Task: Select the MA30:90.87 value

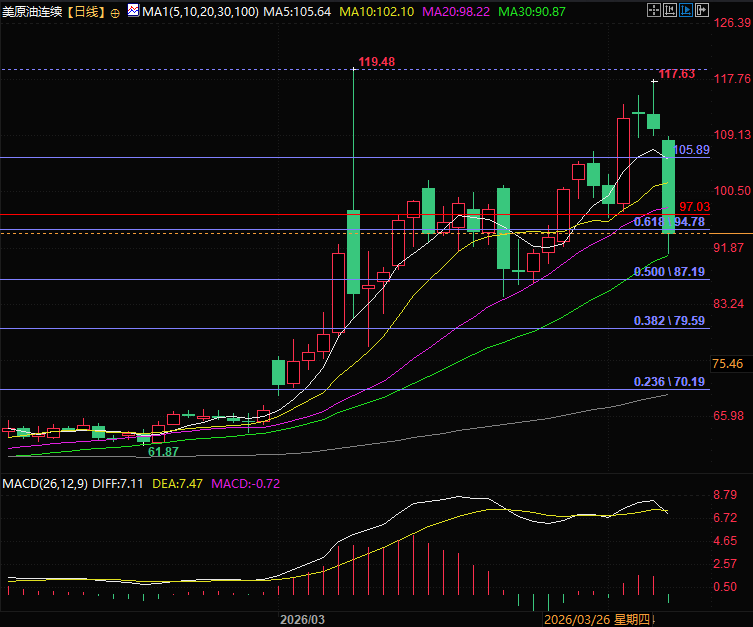Action: (532, 12)
